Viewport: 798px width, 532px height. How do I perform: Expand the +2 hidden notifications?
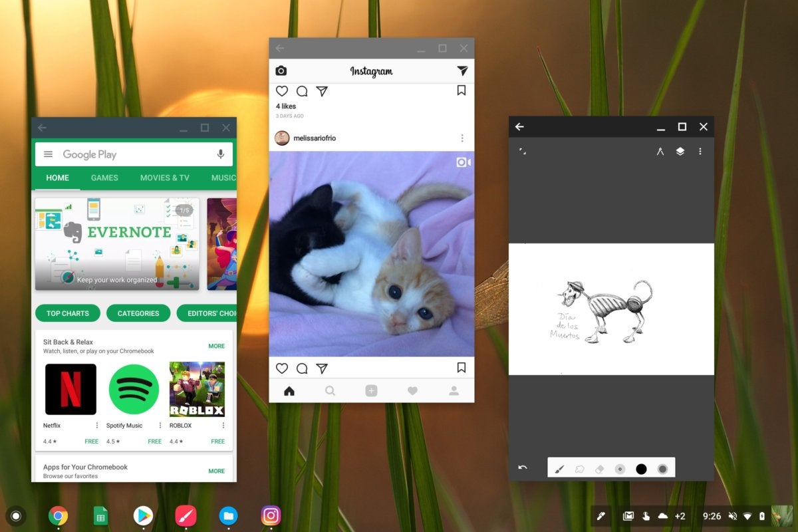[680, 516]
